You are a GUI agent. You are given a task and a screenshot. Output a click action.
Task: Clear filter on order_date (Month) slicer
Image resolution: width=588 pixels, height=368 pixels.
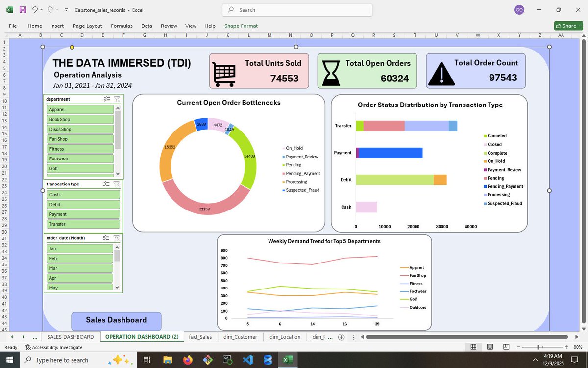click(117, 238)
